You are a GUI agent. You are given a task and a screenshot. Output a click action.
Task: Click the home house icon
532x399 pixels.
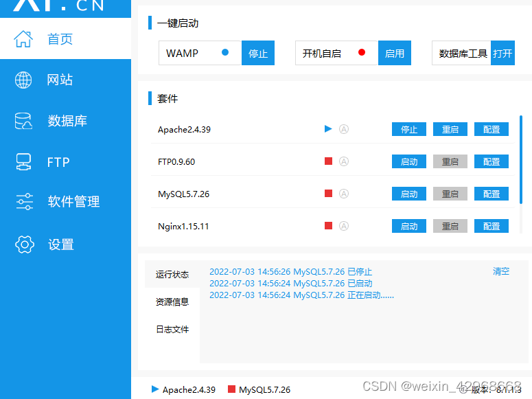click(23, 38)
